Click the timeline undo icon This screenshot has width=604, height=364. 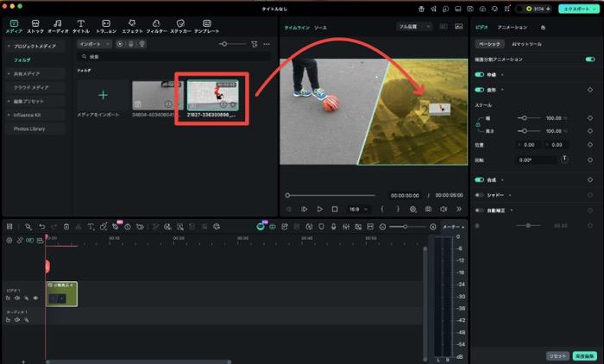point(42,227)
